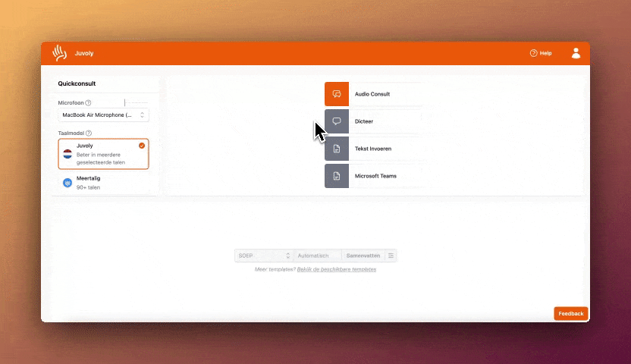Select the Meertalig 90+ talen model

click(103, 183)
